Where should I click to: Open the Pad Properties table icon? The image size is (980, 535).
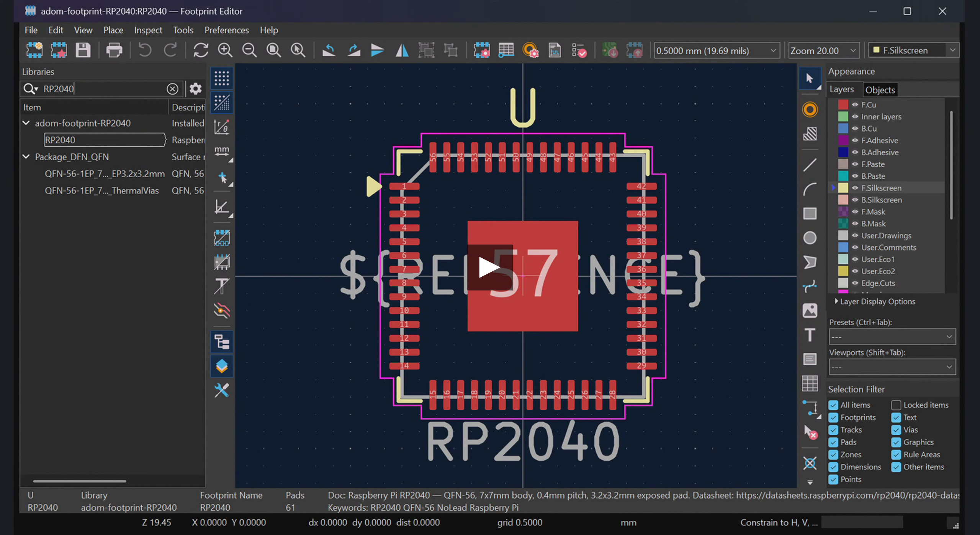click(x=506, y=50)
